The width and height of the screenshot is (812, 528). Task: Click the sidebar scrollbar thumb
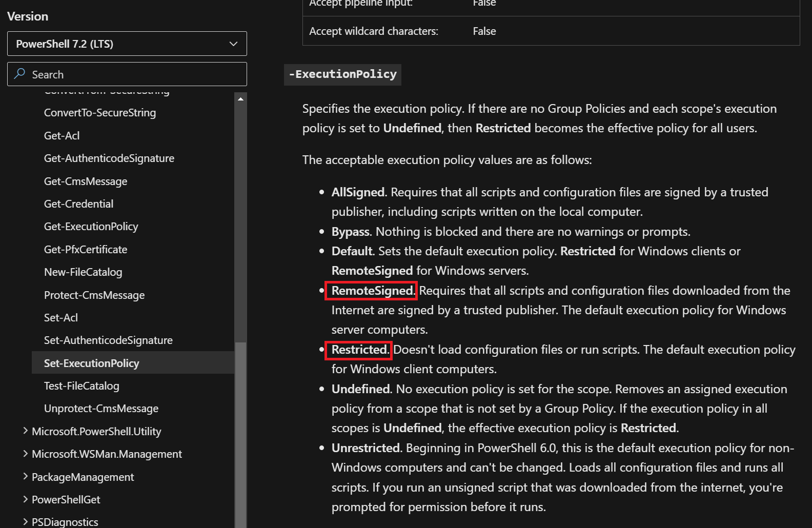[240, 435]
